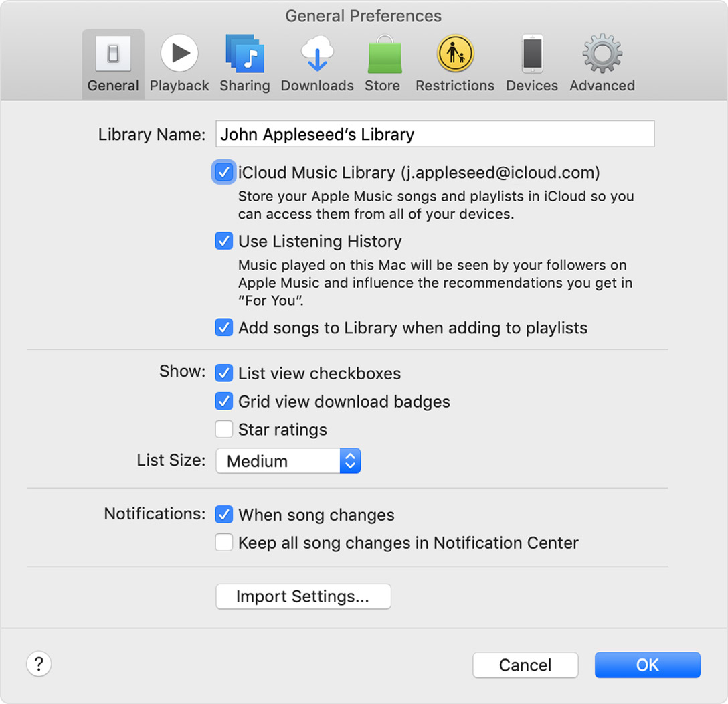Click the General preferences icon
This screenshot has width=728, height=704.
(112, 62)
